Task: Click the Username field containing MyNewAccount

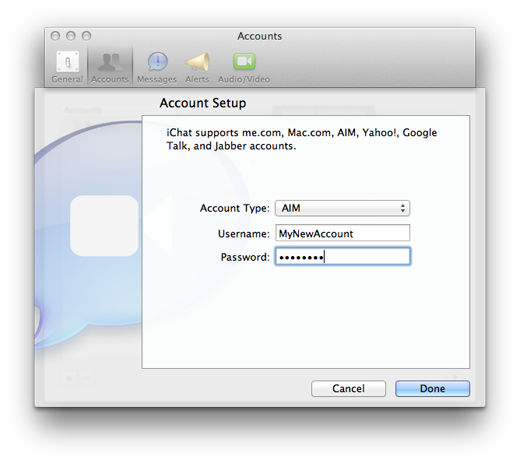Action: pyautogui.click(x=342, y=233)
